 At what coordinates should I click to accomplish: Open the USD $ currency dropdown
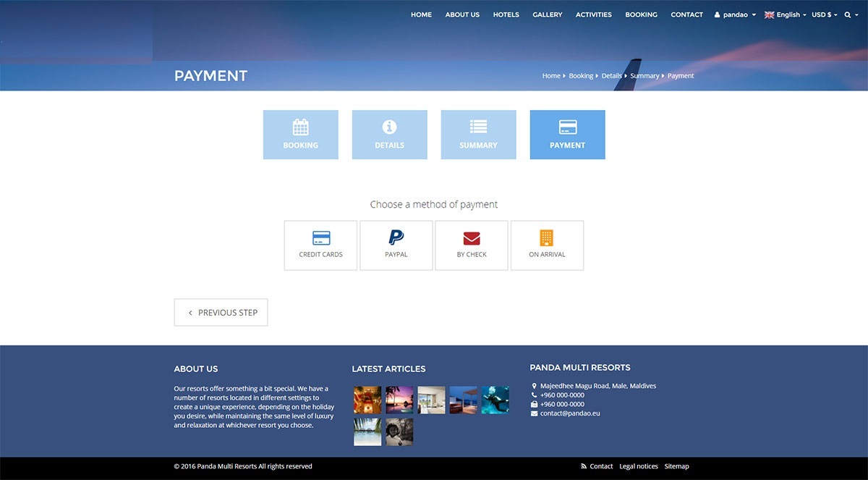(x=825, y=14)
